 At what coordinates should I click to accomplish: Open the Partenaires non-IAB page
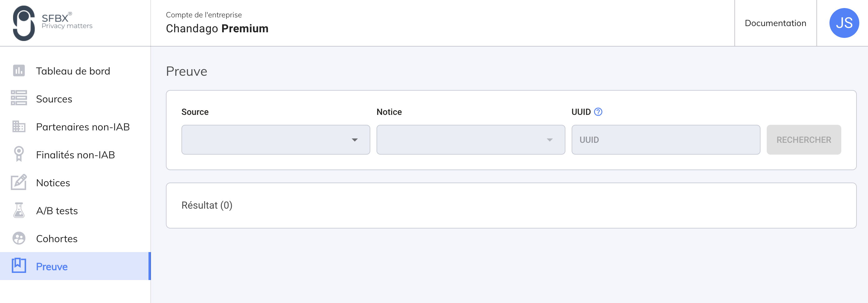pos(83,127)
